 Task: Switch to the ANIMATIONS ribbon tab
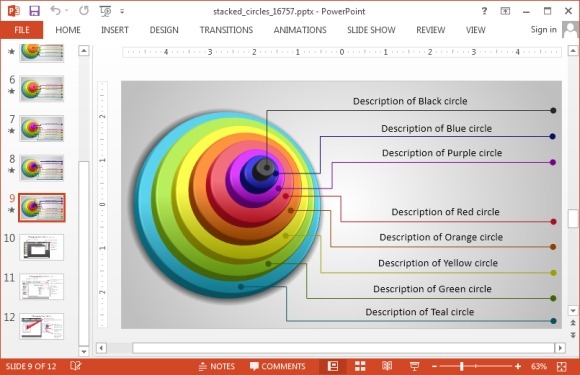[300, 30]
